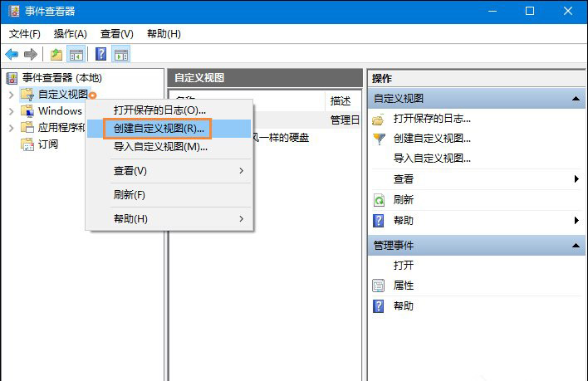The width and height of the screenshot is (588, 381).
Task: Select 创建自定义视图(R)... in context menu
Action: click(x=158, y=129)
